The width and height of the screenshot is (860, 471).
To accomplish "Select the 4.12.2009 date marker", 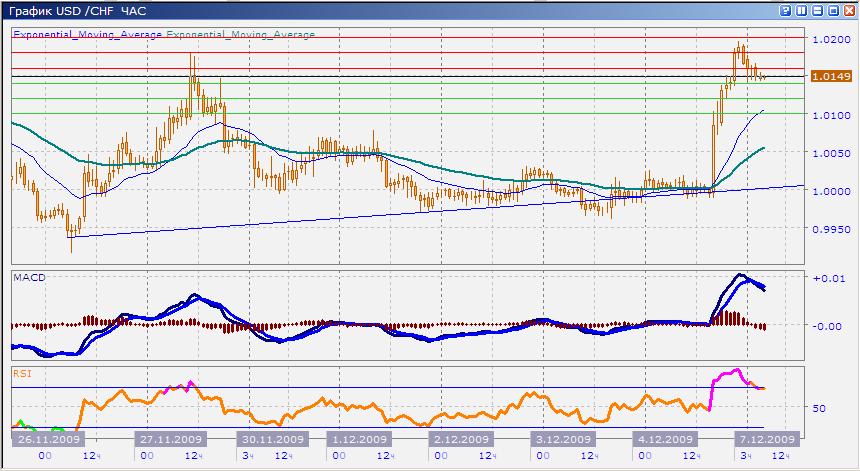I will click(x=664, y=439).
